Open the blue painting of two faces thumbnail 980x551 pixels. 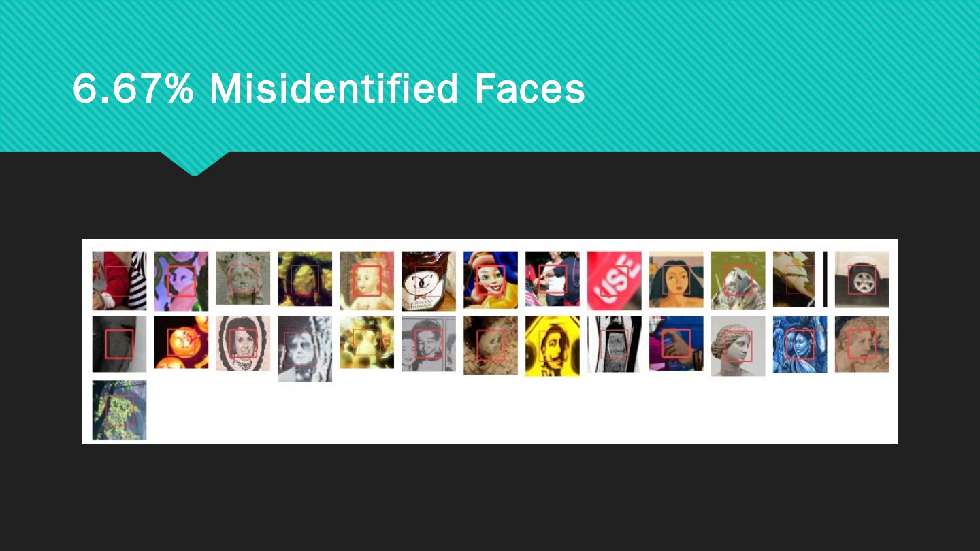(800, 344)
